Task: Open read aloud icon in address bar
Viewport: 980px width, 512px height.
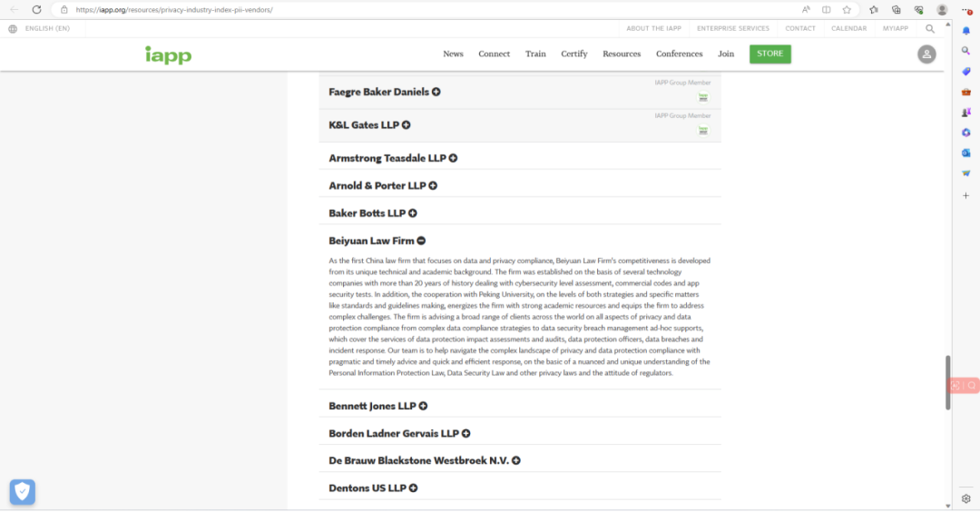Action: coord(807,9)
